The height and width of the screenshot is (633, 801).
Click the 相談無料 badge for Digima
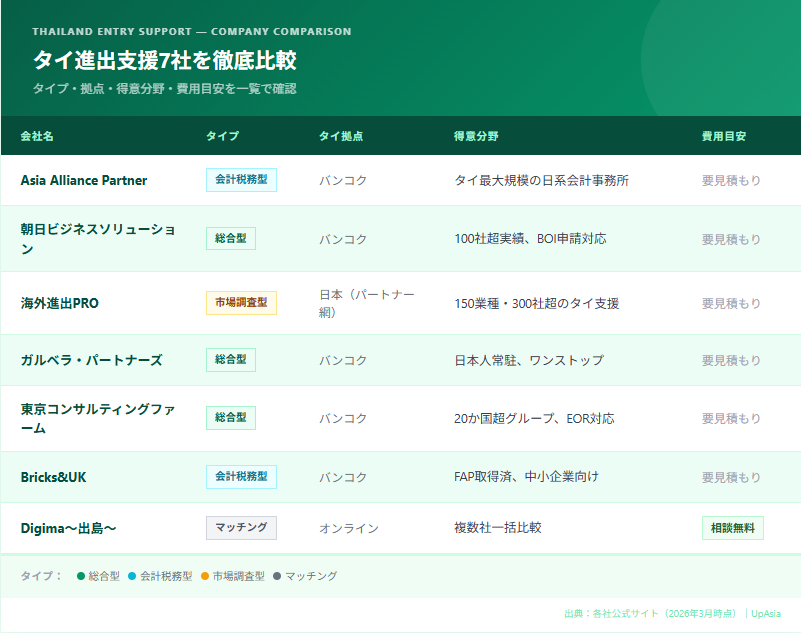[733, 528]
